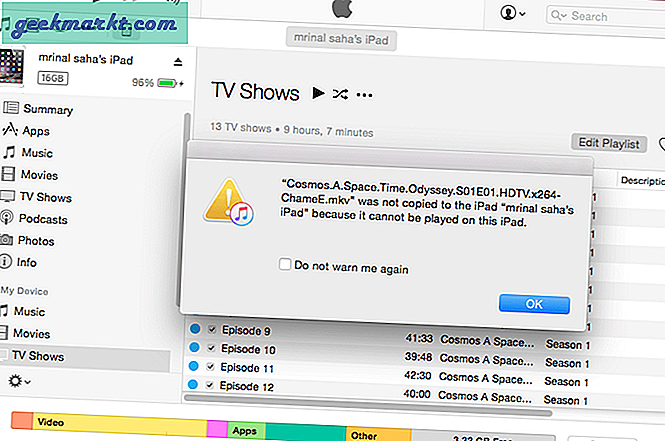665x441 pixels.
Task: Play the TV Shows playlist
Action: point(318,93)
